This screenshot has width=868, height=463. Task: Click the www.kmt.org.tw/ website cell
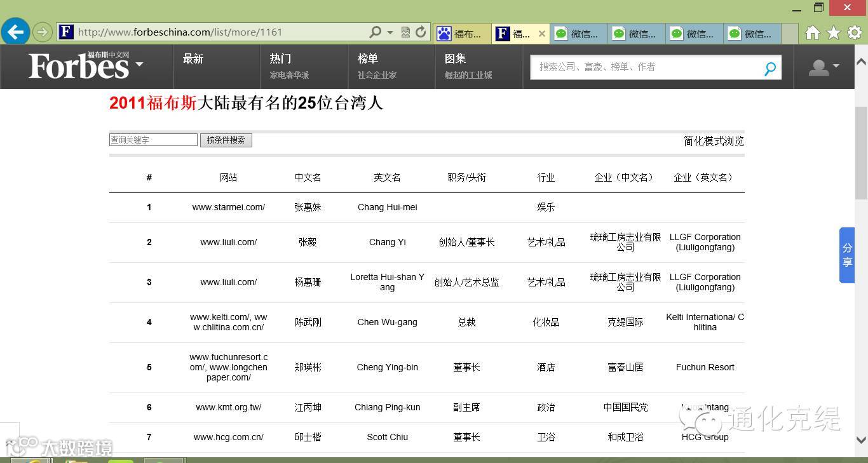[229, 407]
